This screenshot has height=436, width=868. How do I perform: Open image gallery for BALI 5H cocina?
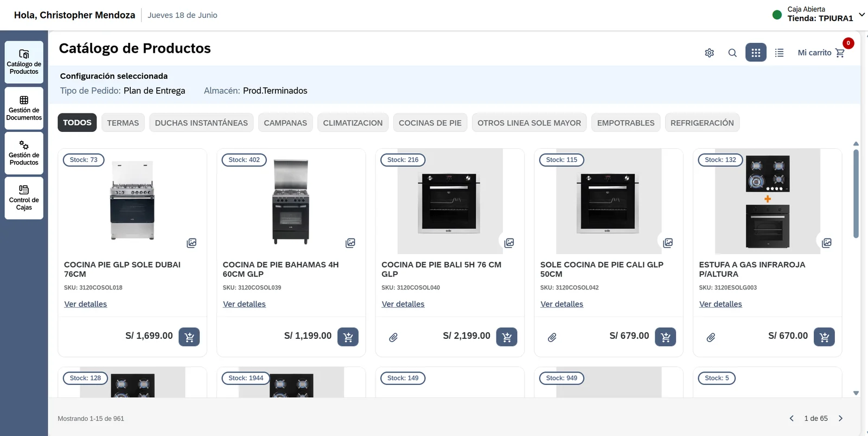point(509,243)
